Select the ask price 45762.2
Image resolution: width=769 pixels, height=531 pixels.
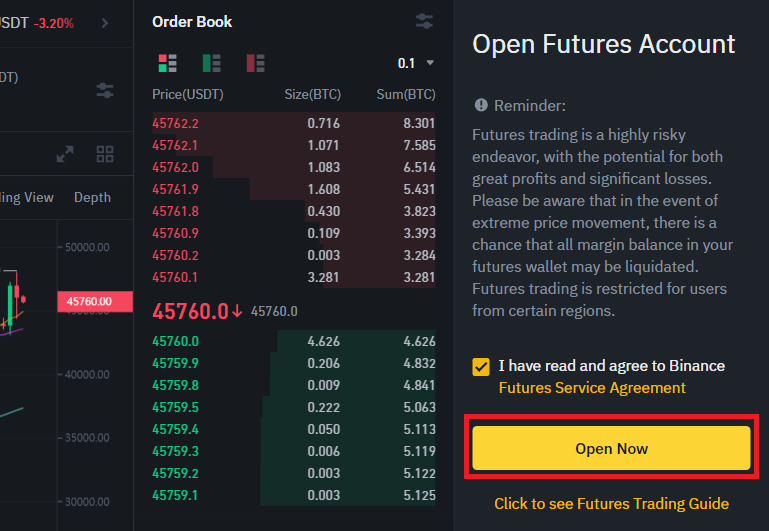tap(176, 124)
